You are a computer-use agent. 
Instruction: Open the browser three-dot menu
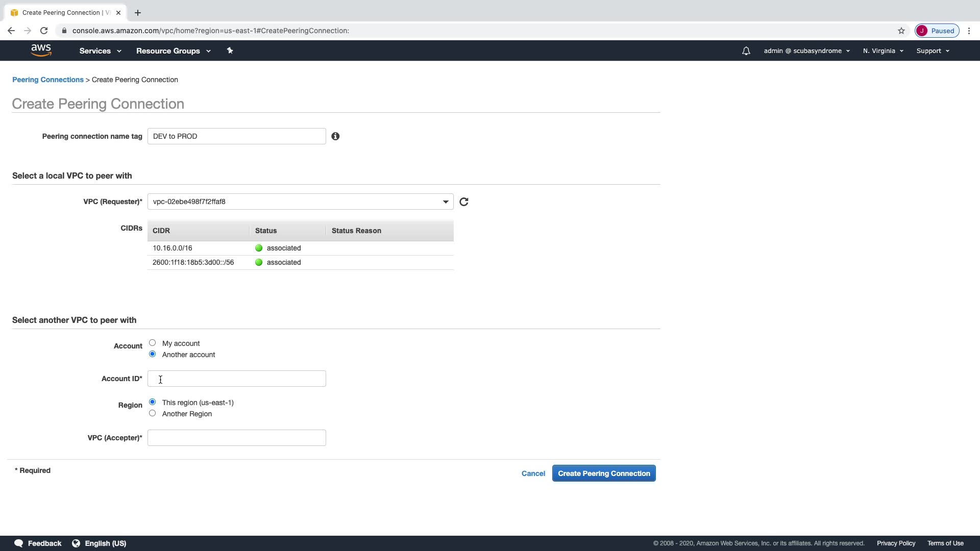tap(969, 31)
